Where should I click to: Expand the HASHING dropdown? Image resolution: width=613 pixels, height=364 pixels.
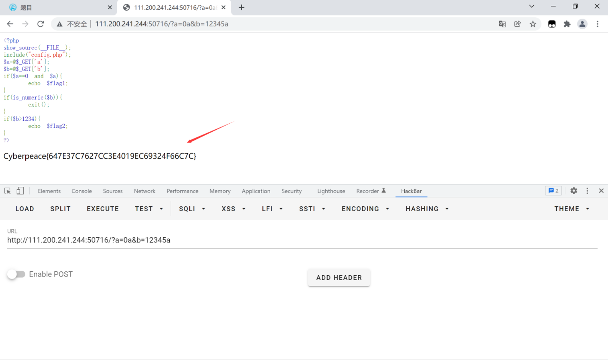(427, 209)
